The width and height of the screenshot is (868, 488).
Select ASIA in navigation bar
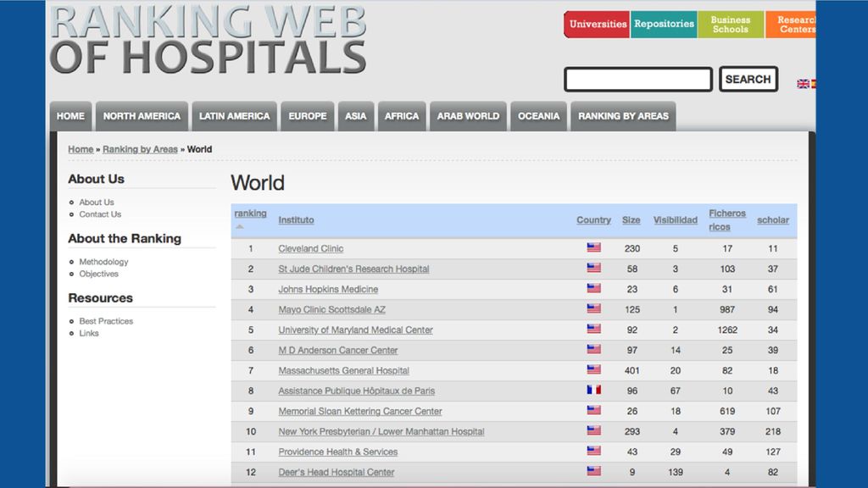[x=355, y=116]
